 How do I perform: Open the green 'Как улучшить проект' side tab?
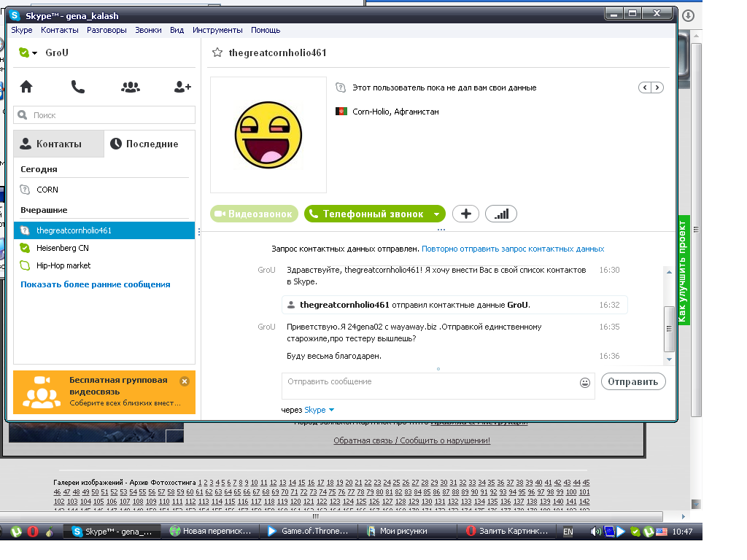coord(683,271)
